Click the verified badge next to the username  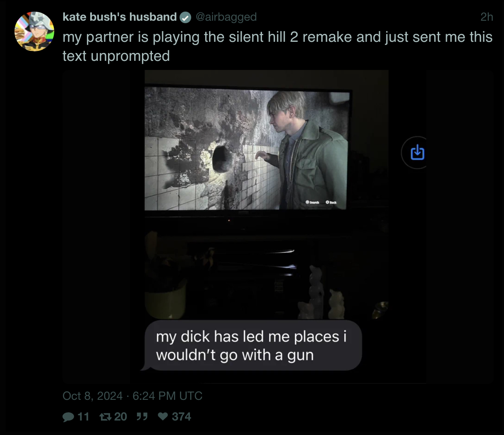click(x=185, y=17)
